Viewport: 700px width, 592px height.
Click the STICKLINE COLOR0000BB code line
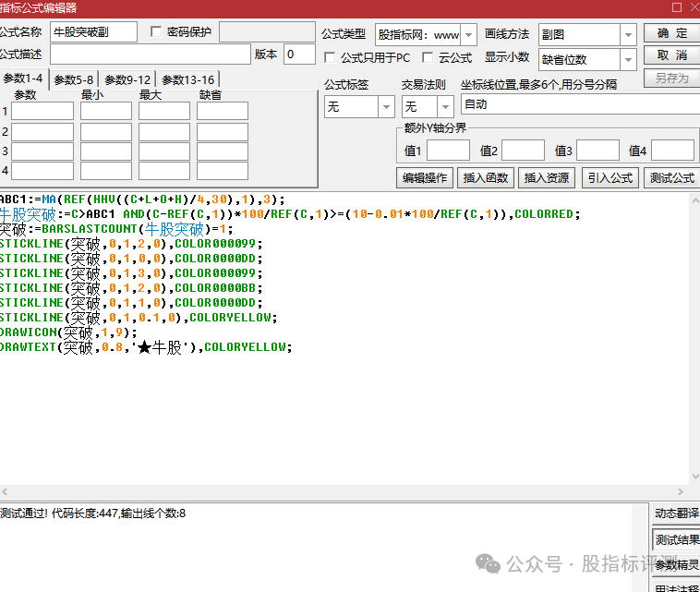[131, 288]
